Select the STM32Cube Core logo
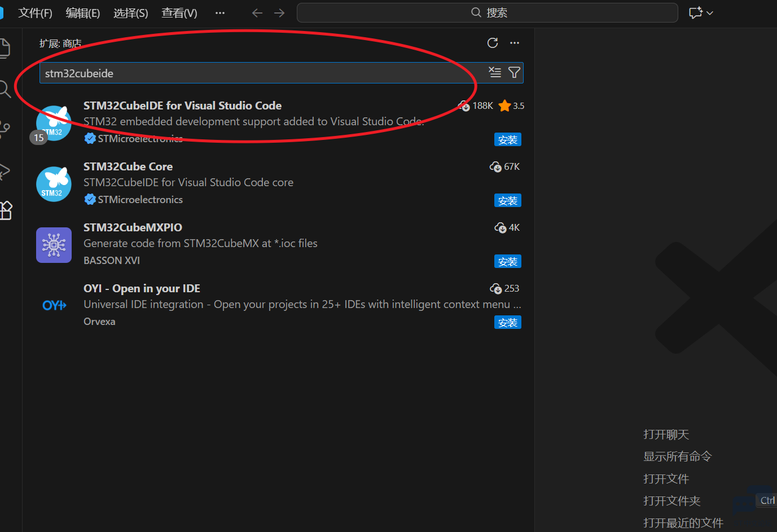 point(54,184)
